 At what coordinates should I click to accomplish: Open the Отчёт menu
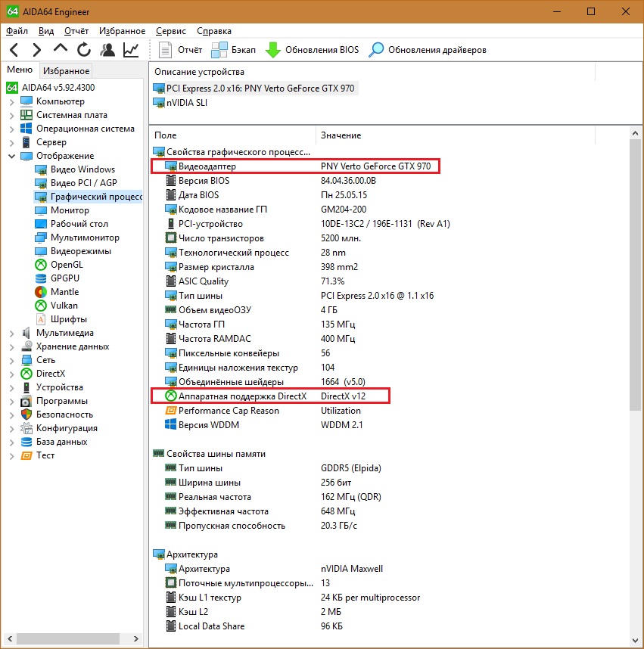[x=76, y=31]
